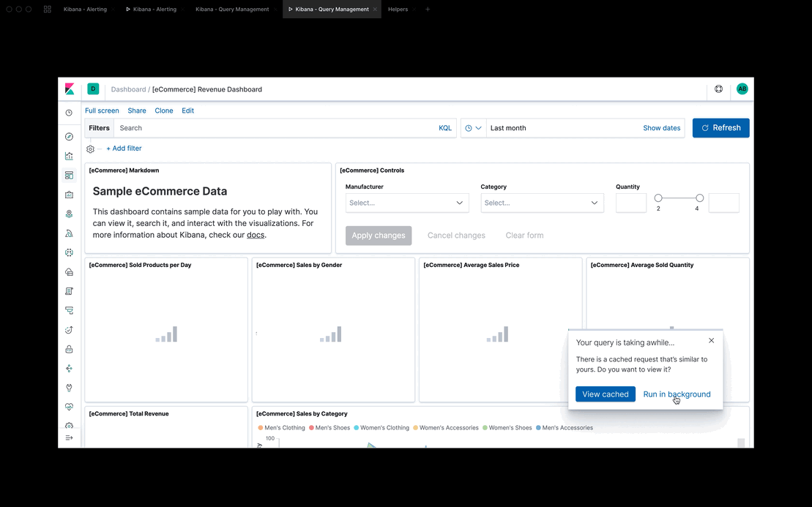
Task: Open the date quick menu dropdown
Action: 473,128
